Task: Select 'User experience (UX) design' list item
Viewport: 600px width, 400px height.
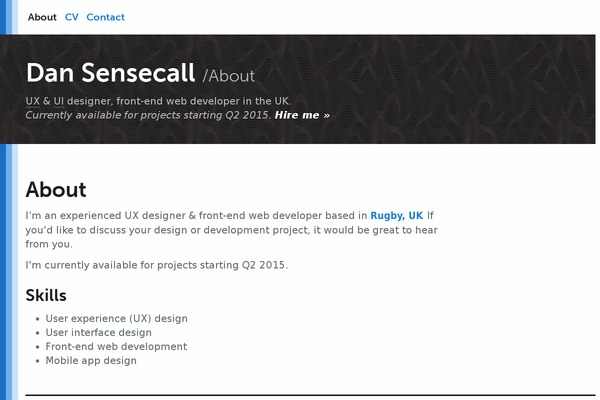Action: click(x=116, y=319)
